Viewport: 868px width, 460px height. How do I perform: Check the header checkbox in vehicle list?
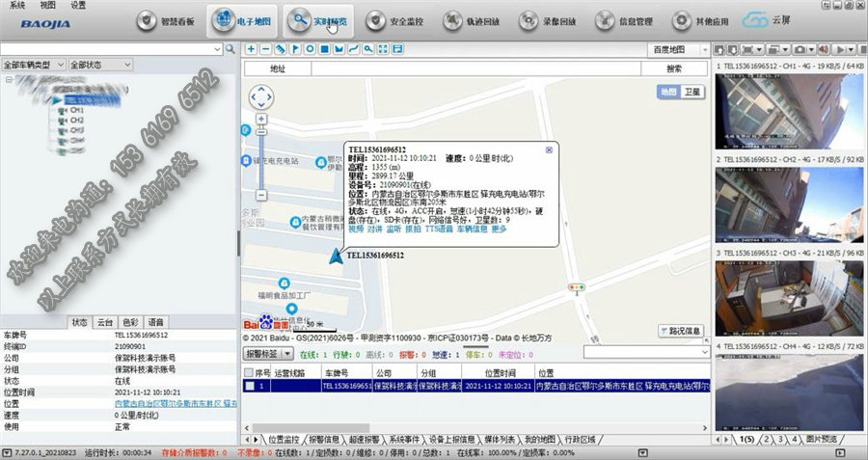(x=249, y=372)
